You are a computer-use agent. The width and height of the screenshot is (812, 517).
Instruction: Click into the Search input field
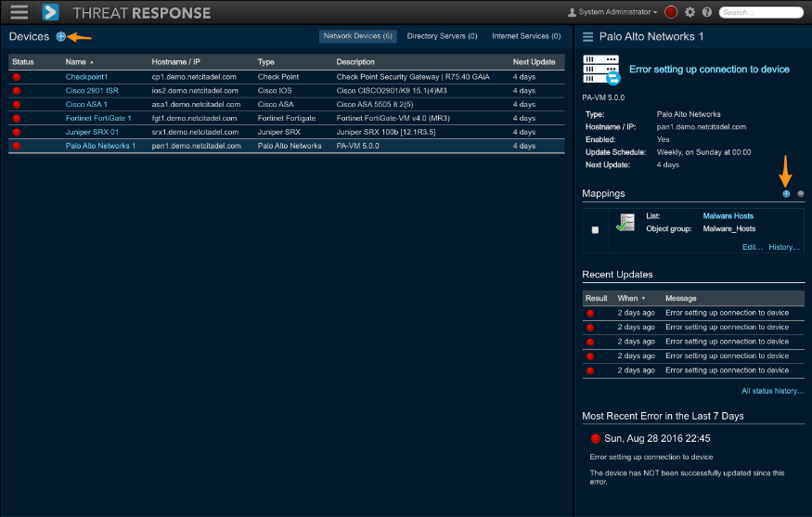pyautogui.click(x=763, y=12)
